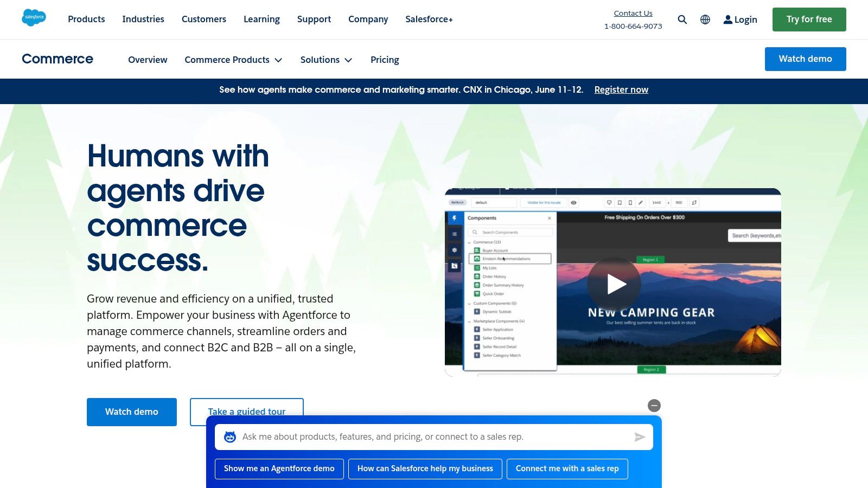Open the Industries menu
The image size is (868, 488).
143,19
